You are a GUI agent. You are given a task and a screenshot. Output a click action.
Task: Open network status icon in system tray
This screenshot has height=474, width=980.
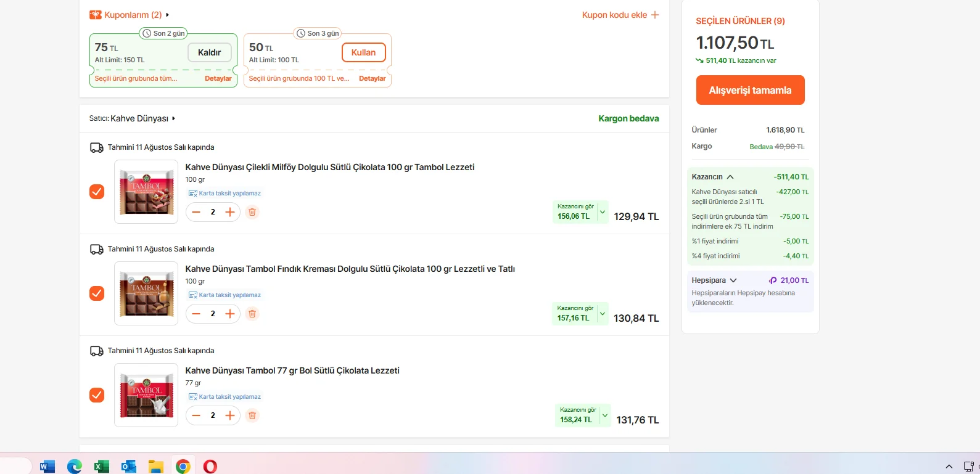pos(969,467)
